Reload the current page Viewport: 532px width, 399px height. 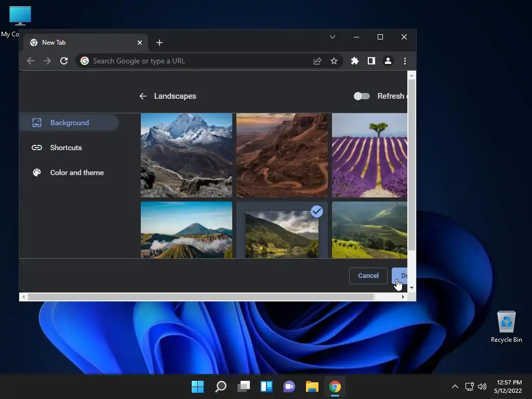click(64, 61)
